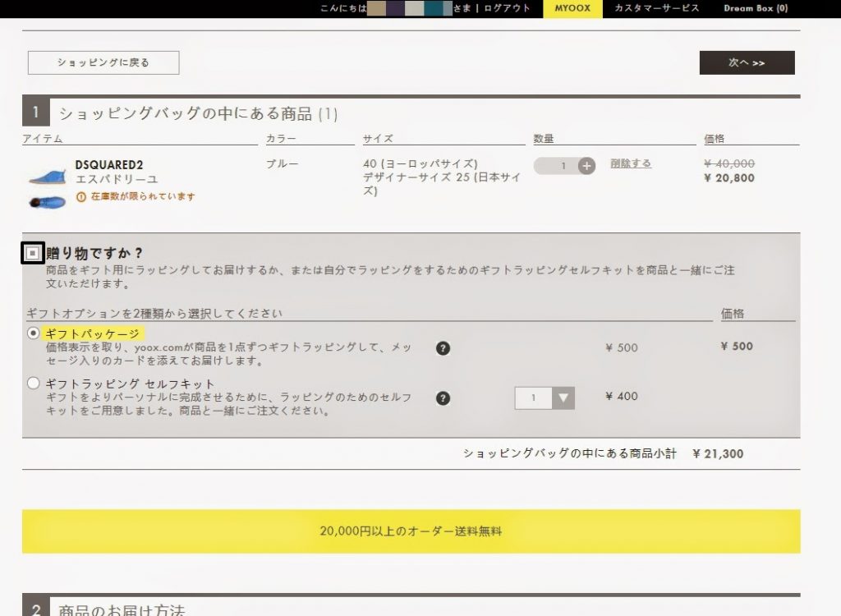Open カスタマーサービス menu
This screenshot has width=841, height=616.
click(656, 8)
